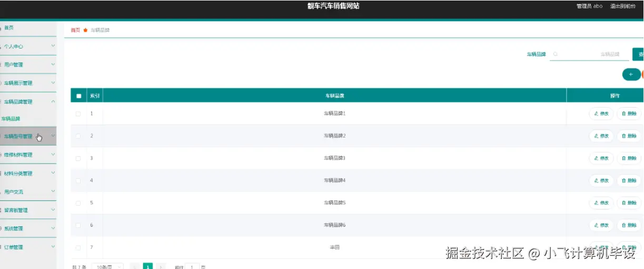The width and height of the screenshot is (644, 269).
Task: Click 修改 for row 车辆品牌6
Action: (x=601, y=225)
